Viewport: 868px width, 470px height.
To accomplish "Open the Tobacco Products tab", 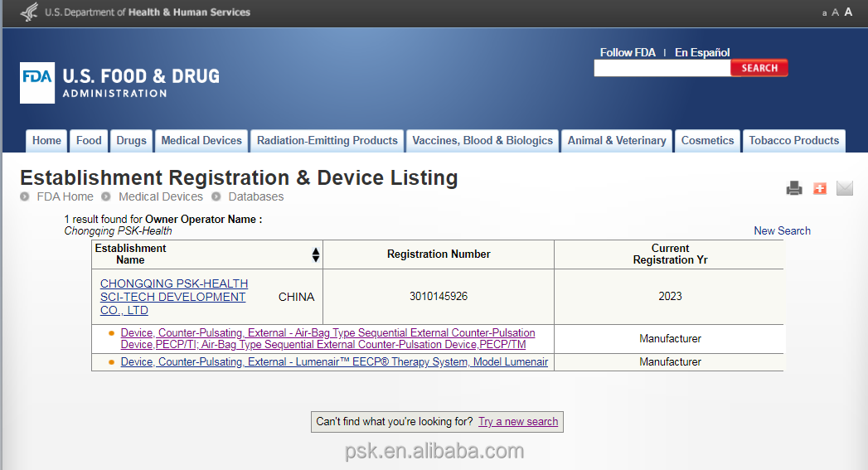I will click(793, 141).
